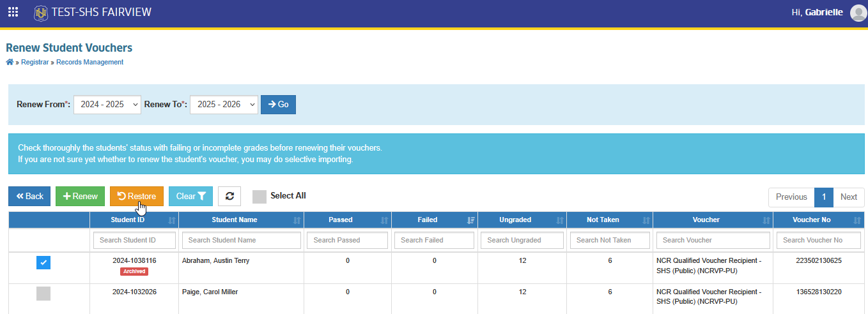Open the Registrar breadcrumb link
Viewport: 868px width, 314px height.
coord(35,63)
